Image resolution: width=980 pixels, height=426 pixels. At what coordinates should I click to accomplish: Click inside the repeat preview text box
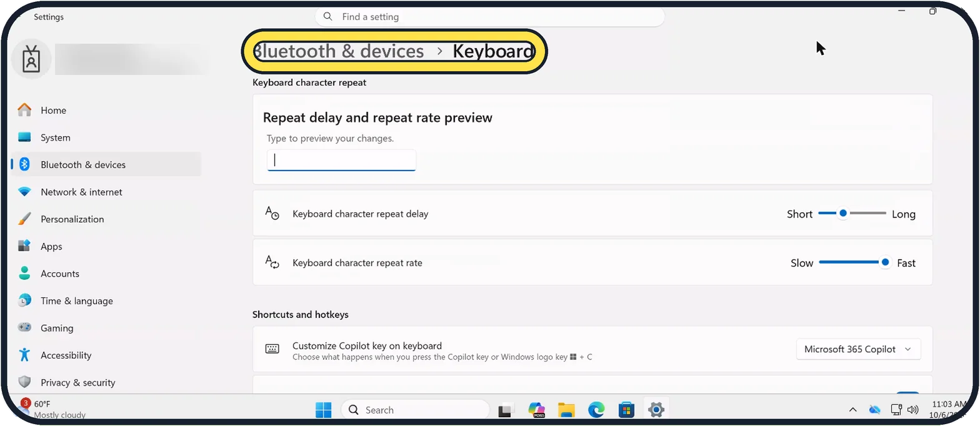pyautogui.click(x=341, y=160)
